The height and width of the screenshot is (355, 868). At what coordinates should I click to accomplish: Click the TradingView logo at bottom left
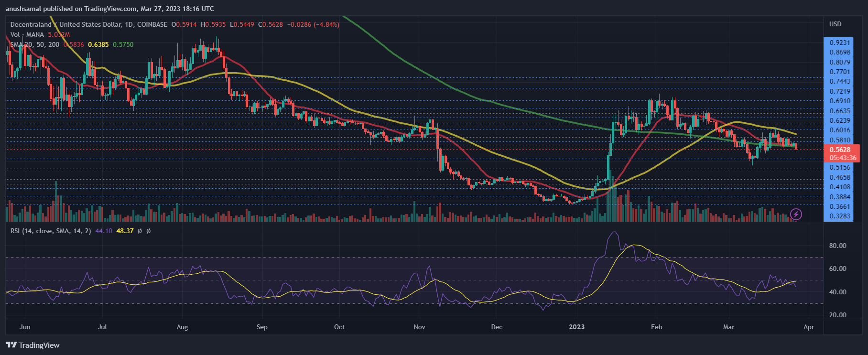point(33,345)
